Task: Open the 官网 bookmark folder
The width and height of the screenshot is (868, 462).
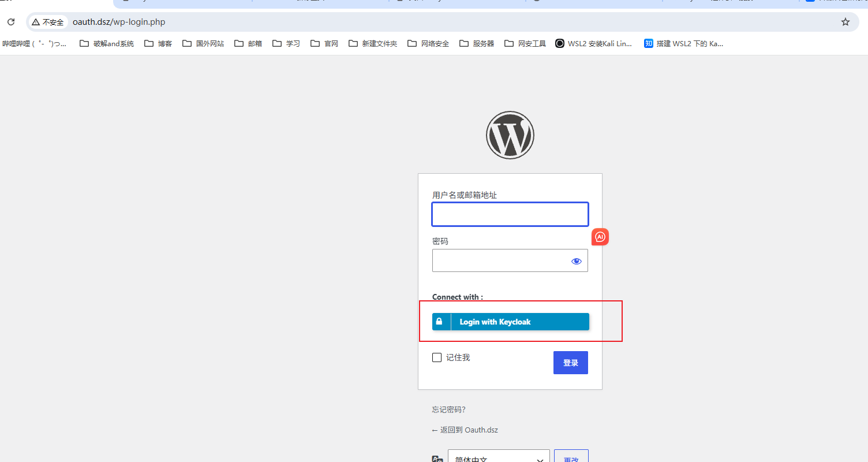Action: coord(324,43)
